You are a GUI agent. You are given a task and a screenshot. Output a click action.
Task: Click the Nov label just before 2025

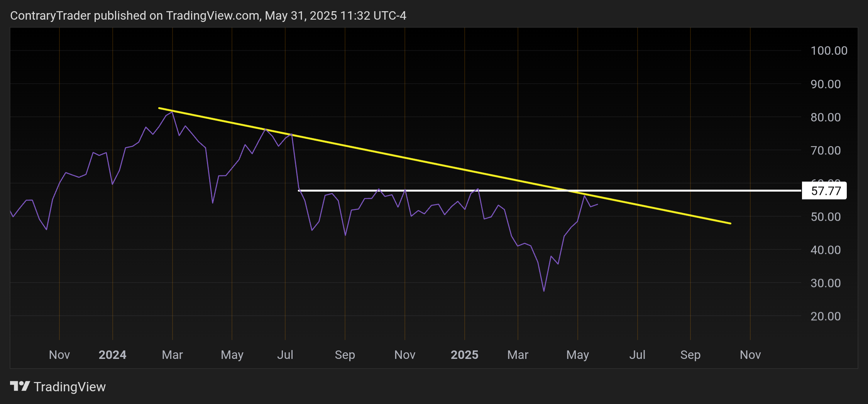coord(404,355)
